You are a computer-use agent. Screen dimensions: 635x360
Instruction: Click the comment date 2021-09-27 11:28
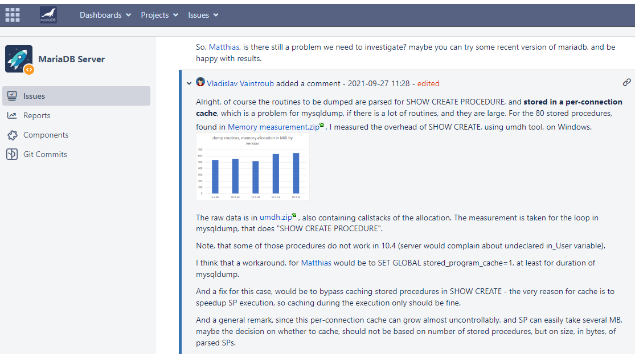click(x=379, y=83)
